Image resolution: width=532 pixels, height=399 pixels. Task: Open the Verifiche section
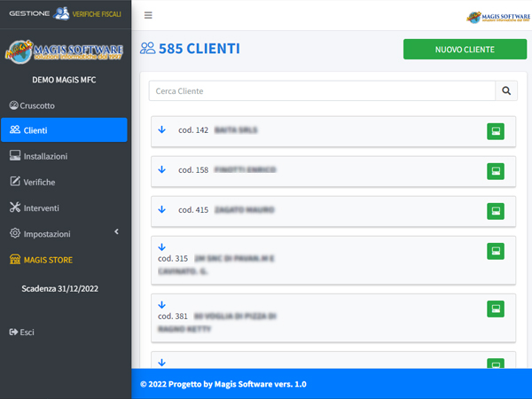pyautogui.click(x=64, y=182)
